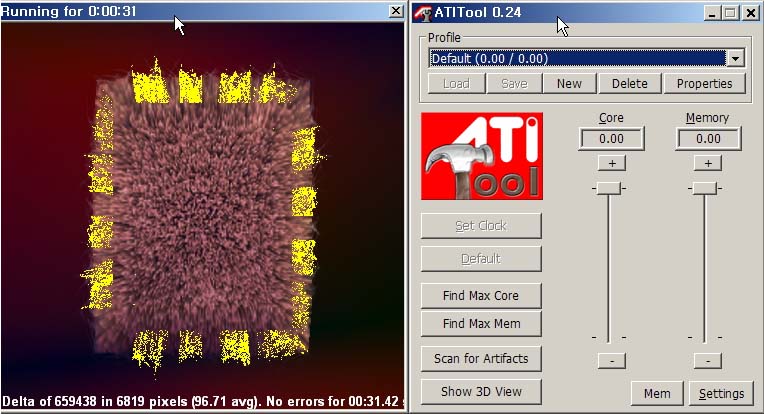Open the Settings dialog
This screenshot has height=414, width=764.
tap(721, 394)
